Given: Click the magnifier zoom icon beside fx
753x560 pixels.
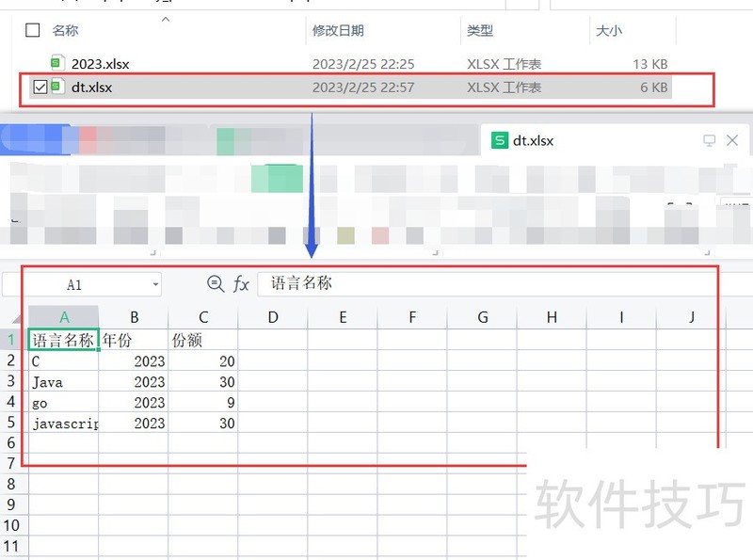Looking at the screenshot, I should coord(216,284).
